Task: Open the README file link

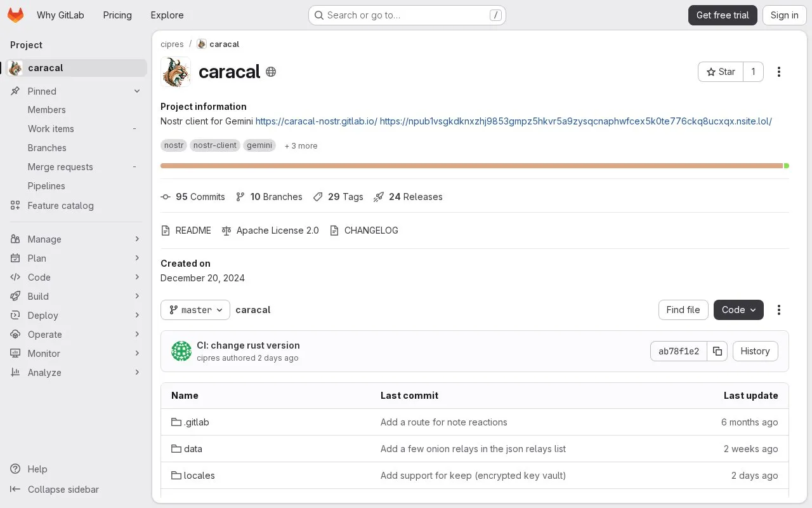Action: coord(186,231)
